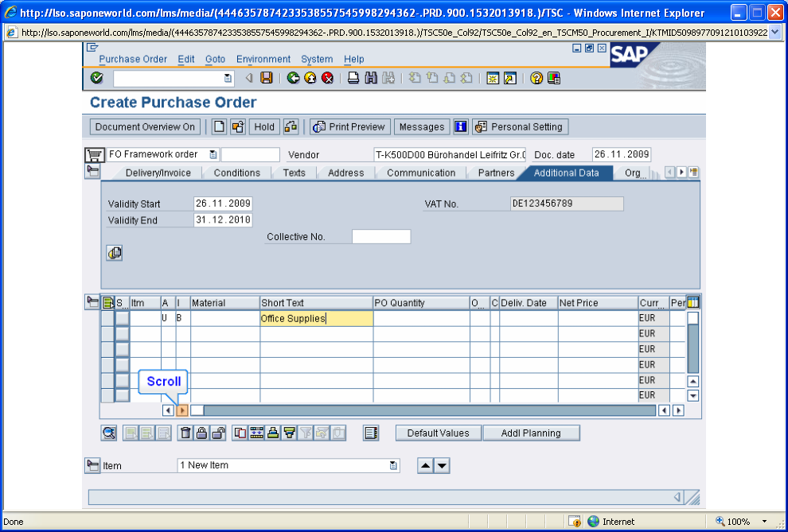The image size is (788, 532).
Task: Click the Addl Planning button
Action: tap(531, 433)
